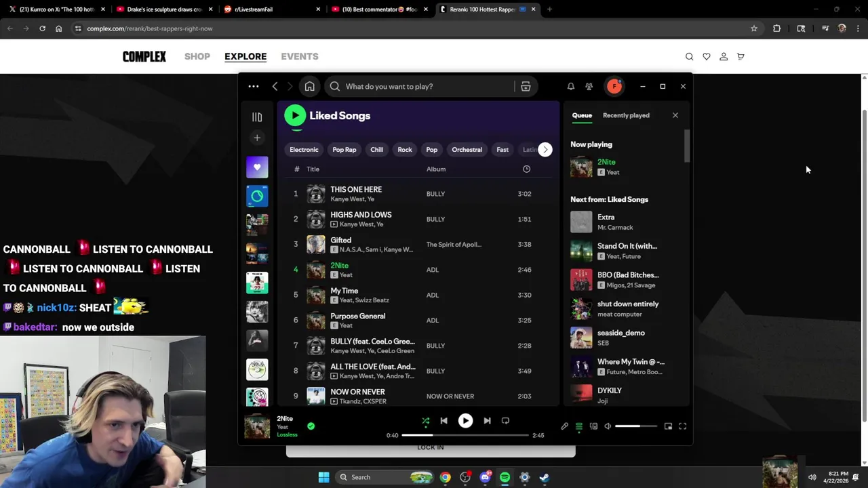The width and height of the screenshot is (868, 488).
Task: Play queued track Extra by Mr. Carmack
Action: click(x=624, y=222)
